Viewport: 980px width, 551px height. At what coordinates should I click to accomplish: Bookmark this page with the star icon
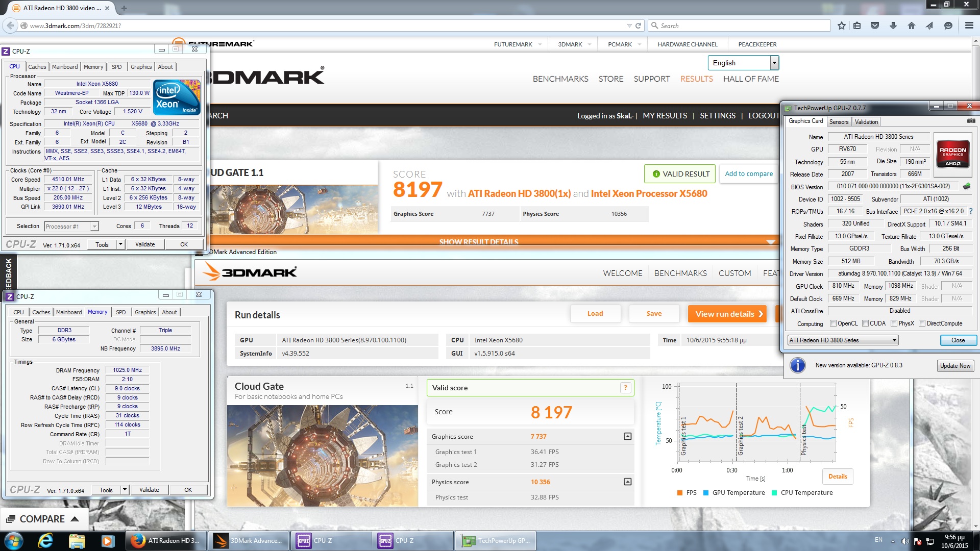pos(842,26)
